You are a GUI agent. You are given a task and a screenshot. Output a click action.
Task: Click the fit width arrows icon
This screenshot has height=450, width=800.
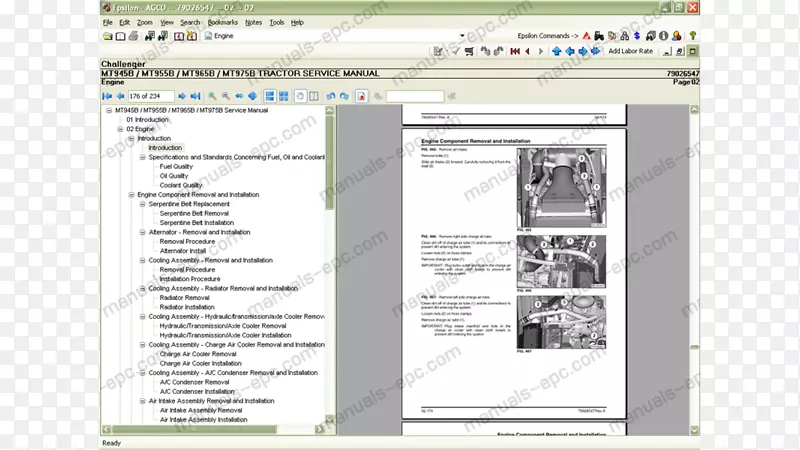[x=239, y=96]
